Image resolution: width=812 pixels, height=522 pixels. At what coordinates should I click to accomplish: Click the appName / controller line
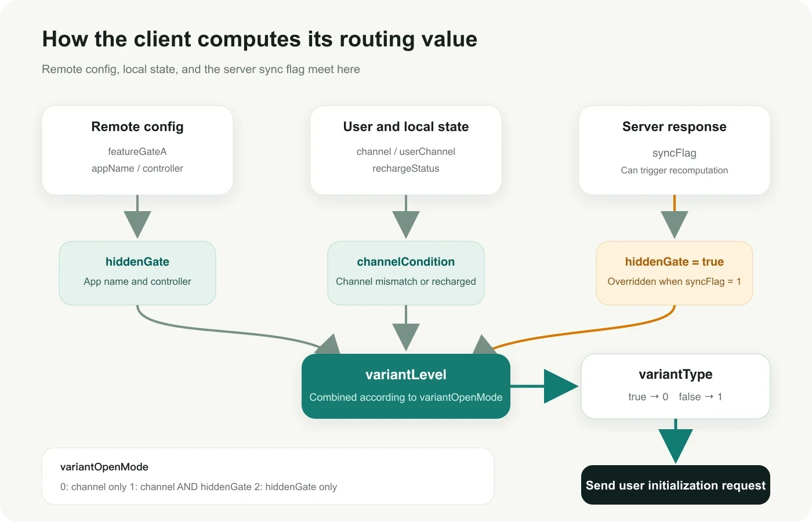[137, 168]
